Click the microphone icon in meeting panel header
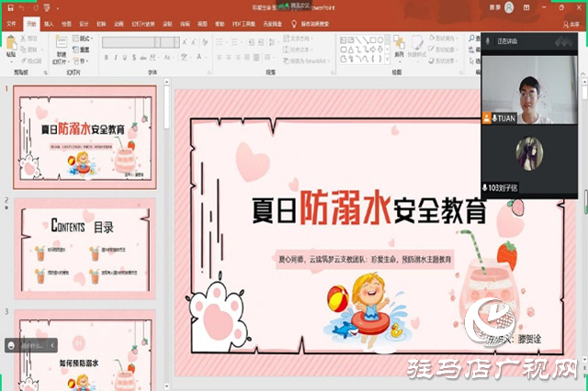 tap(489, 40)
